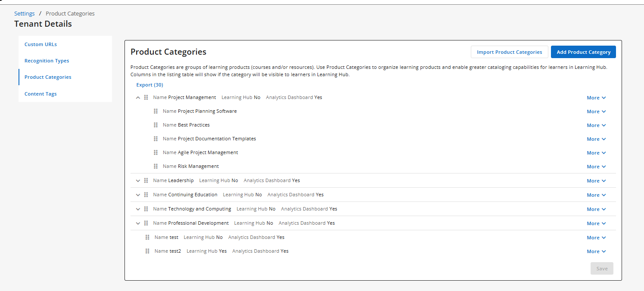
Task: Click drag handle for Agile Project Management
Action: tap(156, 153)
